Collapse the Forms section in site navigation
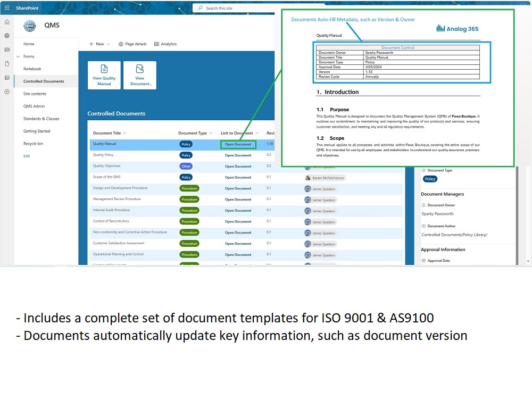 pyautogui.click(x=19, y=56)
